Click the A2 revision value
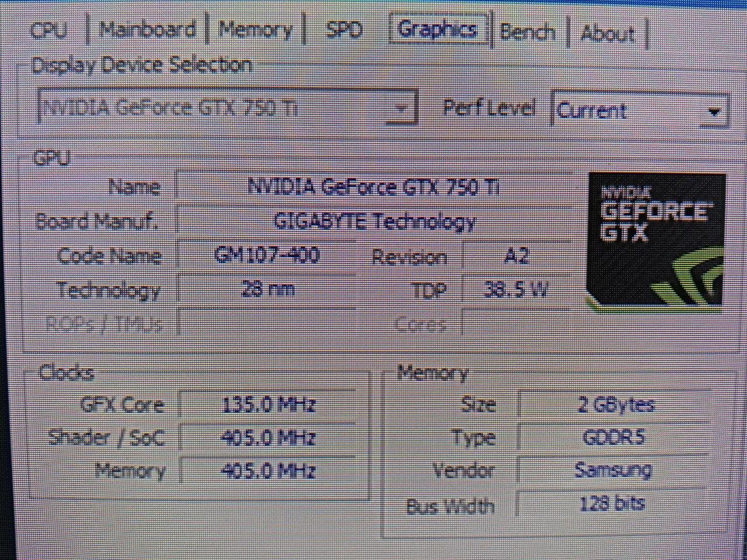Image resolution: width=747 pixels, height=560 pixels. point(516,256)
